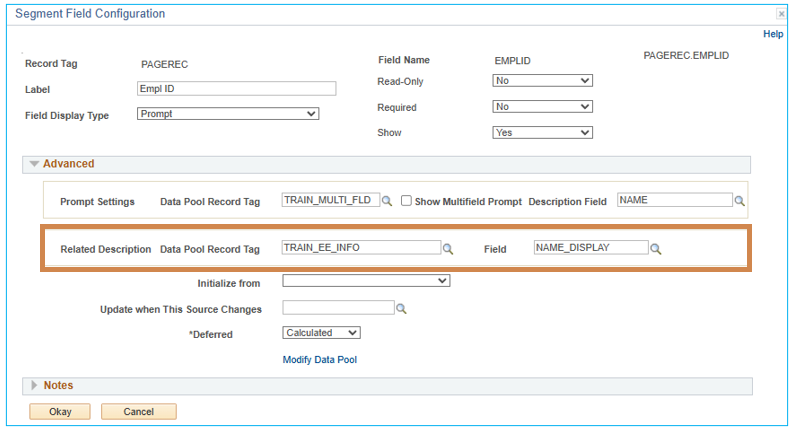The width and height of the screenshot is (792, 431).
Task: Open the Help link
Action: tap(773, 34)
